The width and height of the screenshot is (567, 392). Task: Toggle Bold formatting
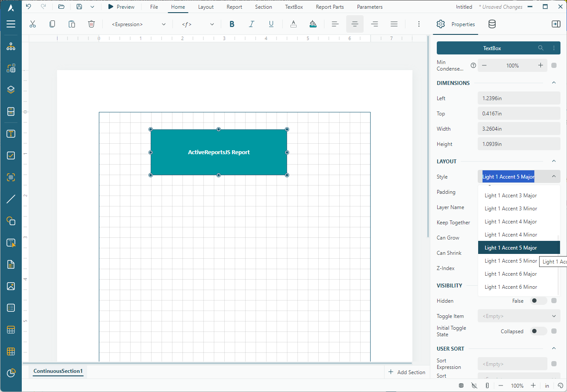point(232,24)
